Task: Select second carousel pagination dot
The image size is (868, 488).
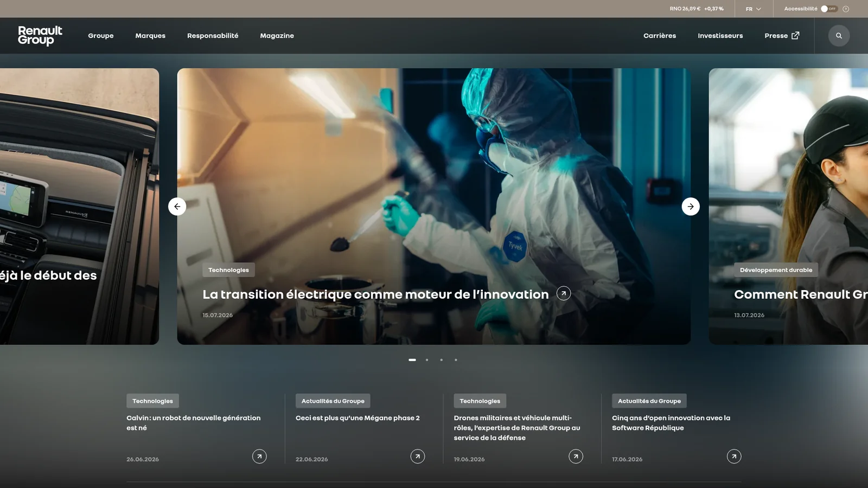Action: 427,360
